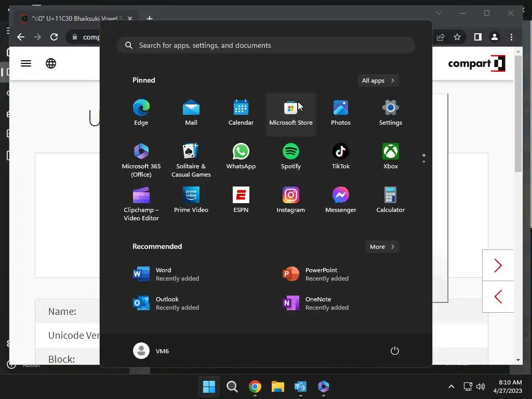Expand the All apps list
This screenshot has height=399, width=532.
(378, 81)
